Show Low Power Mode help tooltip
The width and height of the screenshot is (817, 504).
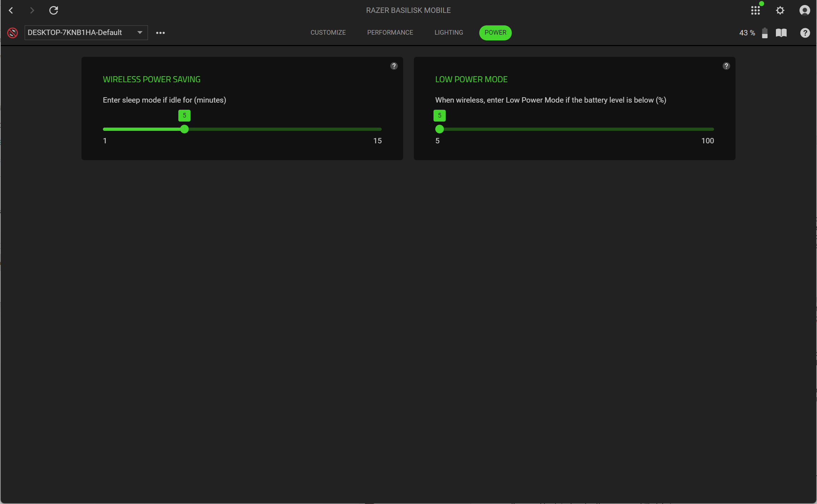pyautogui.click(x=726, y=66)
